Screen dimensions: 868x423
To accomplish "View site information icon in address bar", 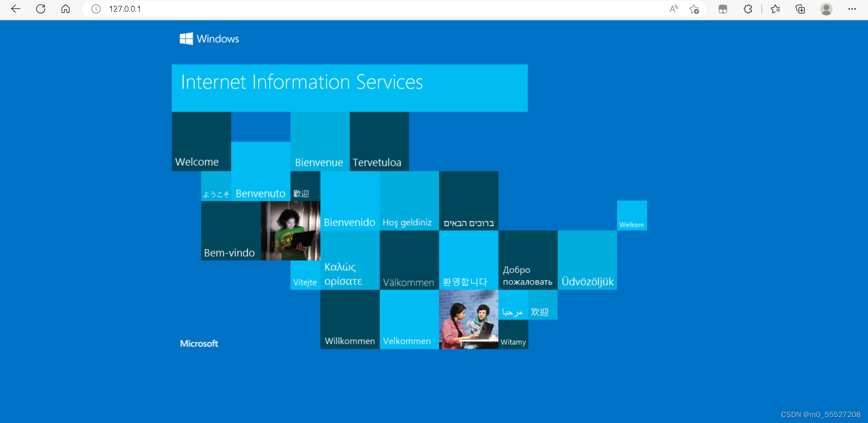I will [x=96, y=9].
